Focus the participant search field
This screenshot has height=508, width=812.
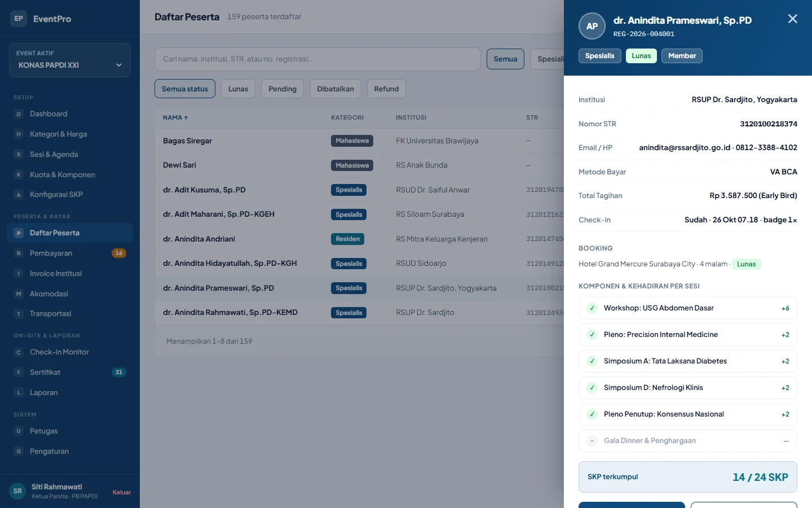(317, 59)
